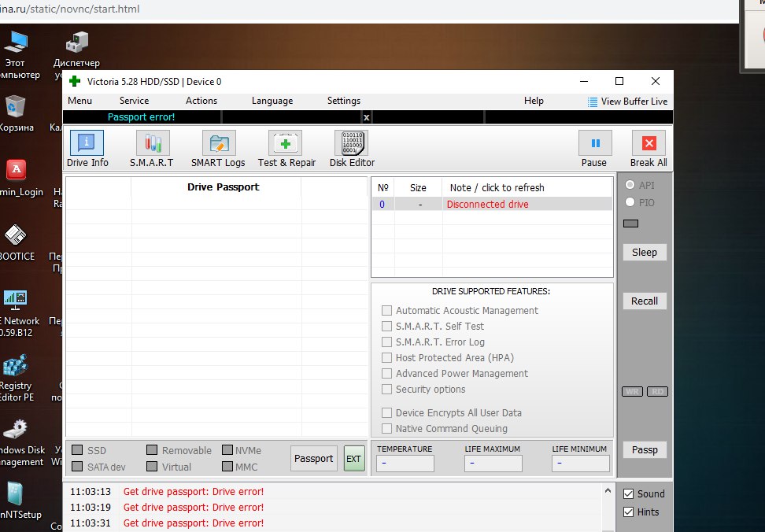Open Диспетчер desktop icon
The width and height of the screenshot is (765, 532).
click(76, 42)
